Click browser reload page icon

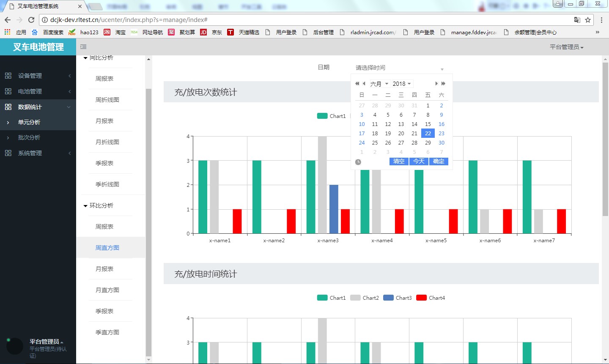[x=31, y=20]
